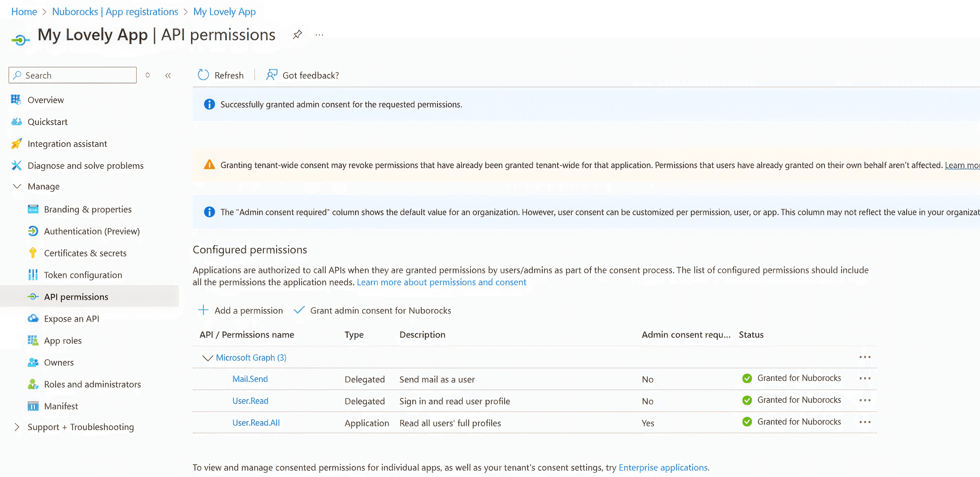Open the more options ellipsis for the Mail.Send row

[x=865, y=379]
